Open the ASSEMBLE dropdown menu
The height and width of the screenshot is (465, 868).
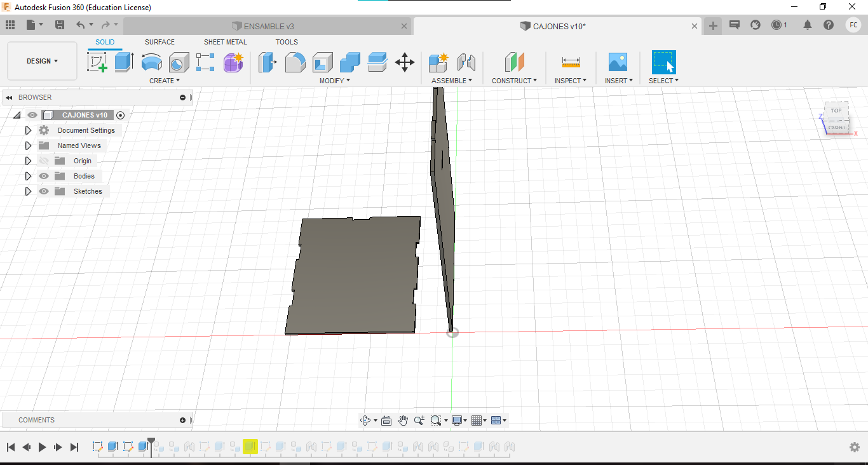click(452, 81)
